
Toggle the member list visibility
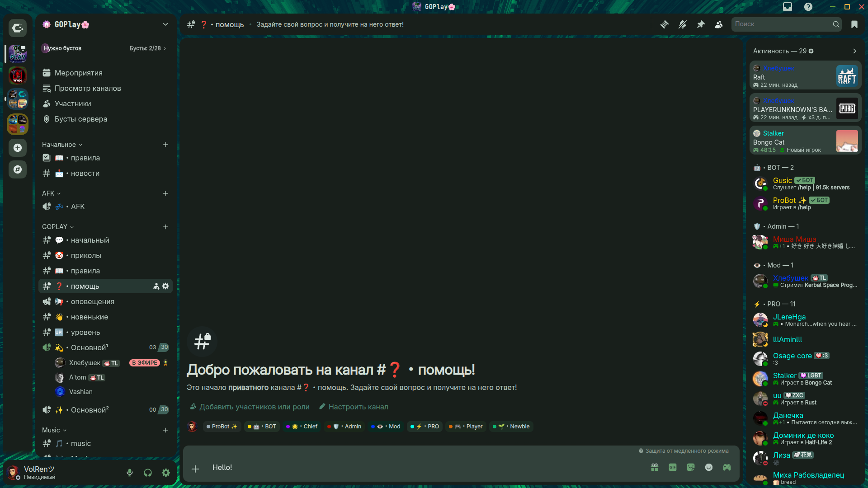point(719,24)
